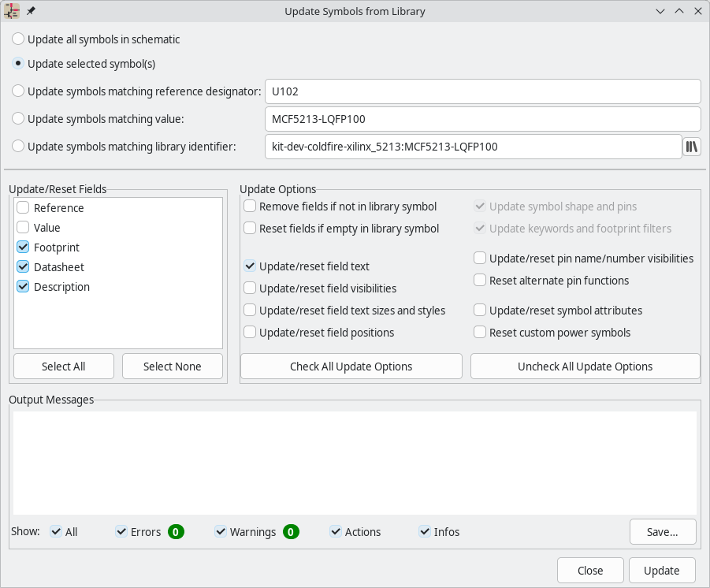Click the KiCad app icon in title bar
Image resolution: width=710 pixels, height=588 pixels.
pos(13,12)
